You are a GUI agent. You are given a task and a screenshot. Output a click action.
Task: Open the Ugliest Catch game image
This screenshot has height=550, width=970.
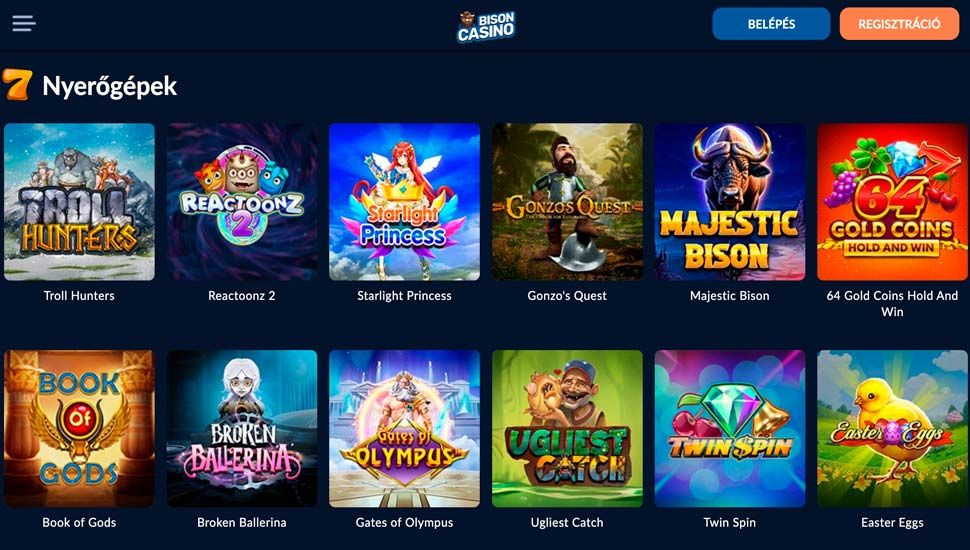tap(567, 429)
